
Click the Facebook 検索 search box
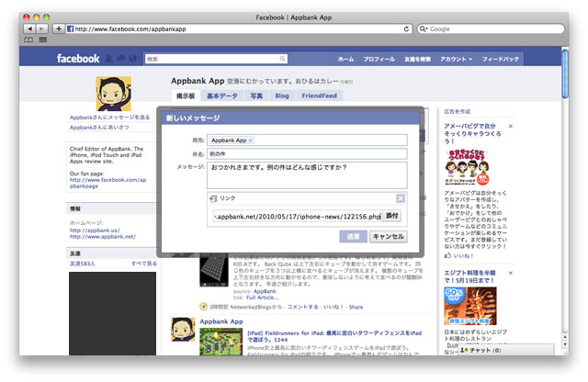pos(216,59)
